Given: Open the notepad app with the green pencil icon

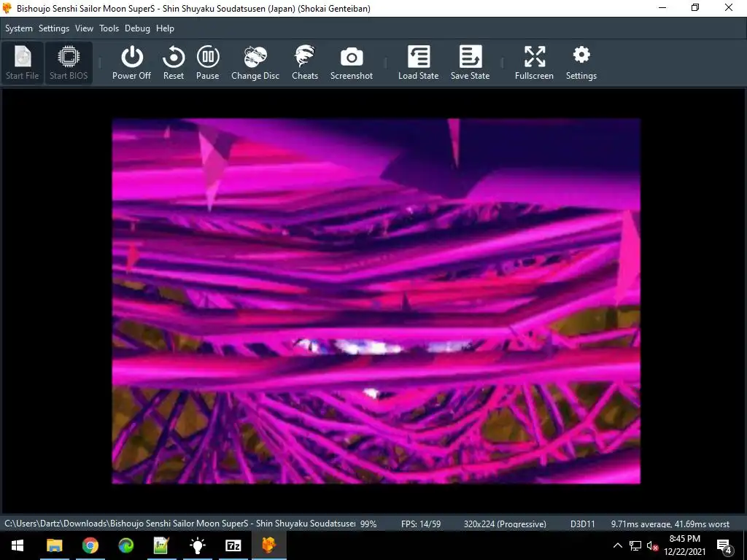Looking at the screenshot, I should (x=161, y=545).
